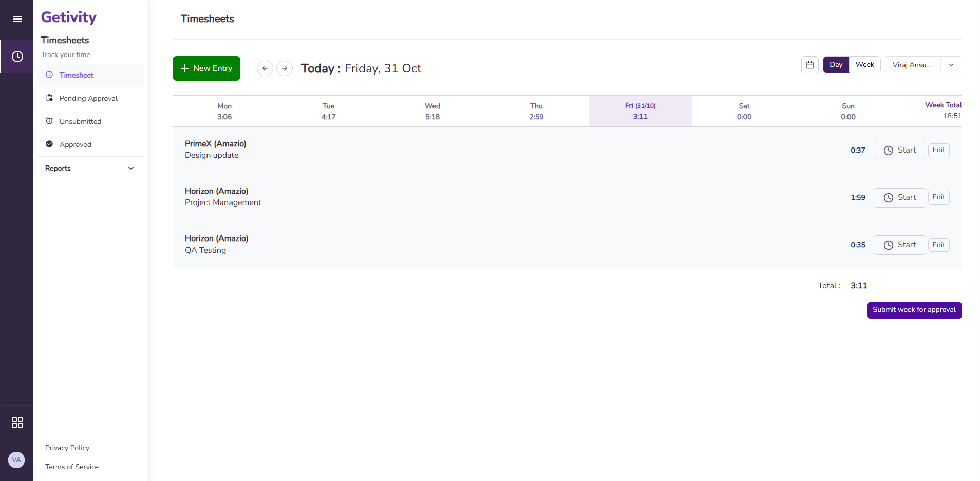The image size is (980, 481).
Task: Click the New Entry button
Action: click(206, 68)
